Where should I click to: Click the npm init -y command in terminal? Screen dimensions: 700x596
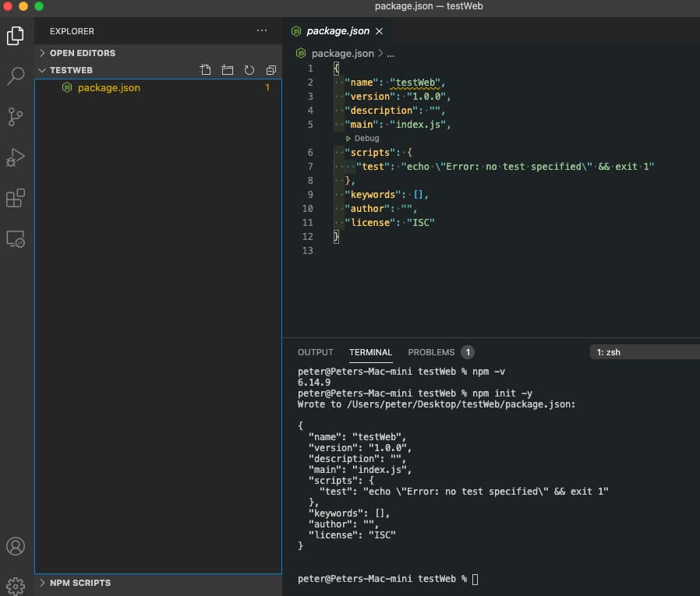click(502, 393)
